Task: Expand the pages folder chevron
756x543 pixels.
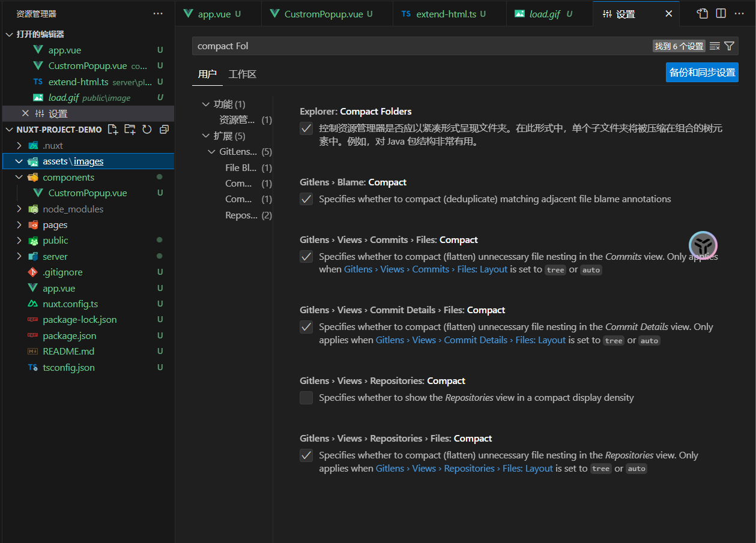Action: pyautogui.click(x=19, y=225)
